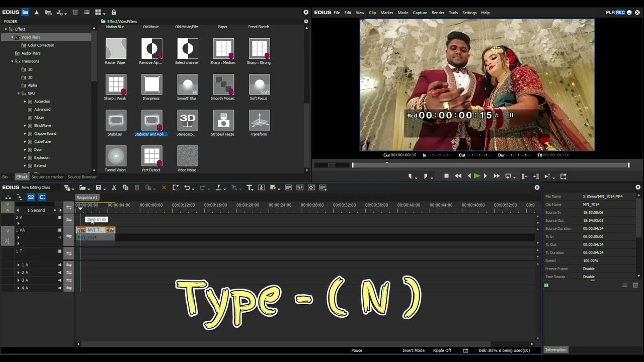Click the shuttle slider under the preview

[332, 165]
